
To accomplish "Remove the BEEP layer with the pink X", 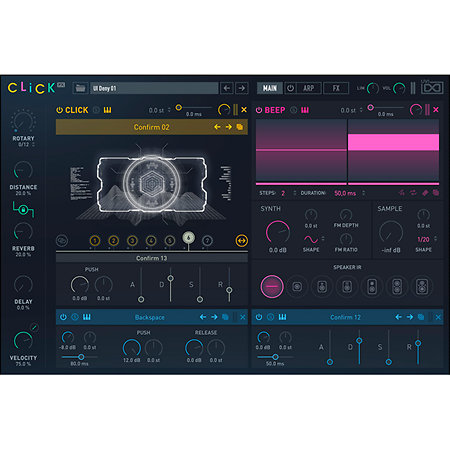I will point(436,110).
